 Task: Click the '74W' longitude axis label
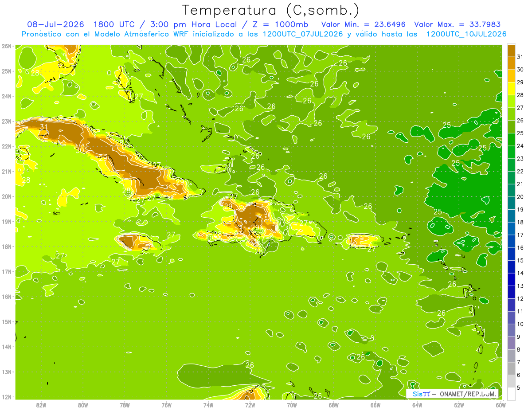click(x=208, y=405)
